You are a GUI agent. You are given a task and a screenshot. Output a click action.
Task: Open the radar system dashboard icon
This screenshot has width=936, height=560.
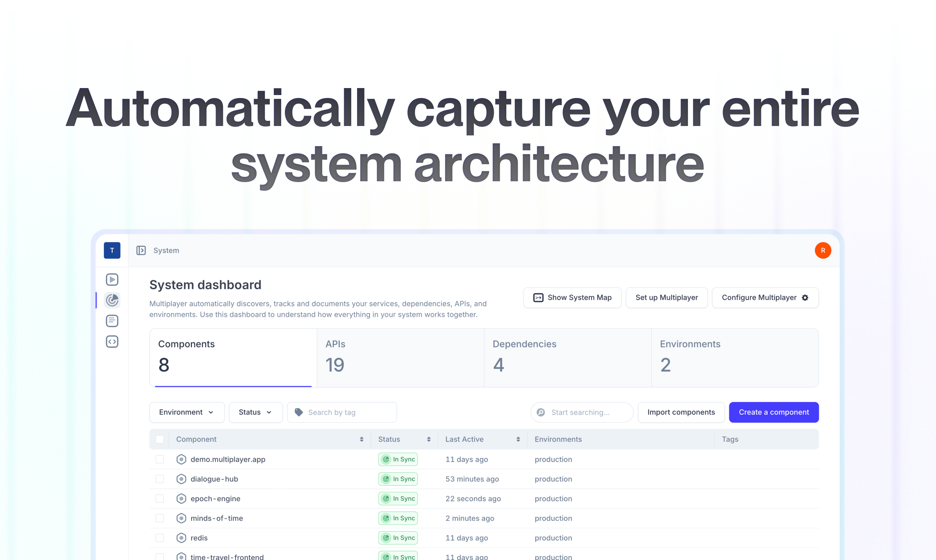coord(112,300)
